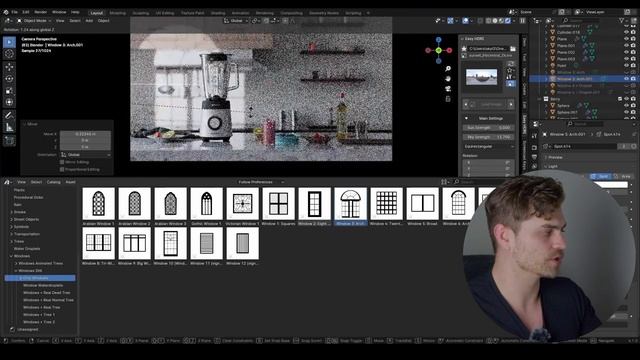Screen dimensions: 640x360
Task: Click the perspective/orthographic grid icon
Action: coord(448,99)
